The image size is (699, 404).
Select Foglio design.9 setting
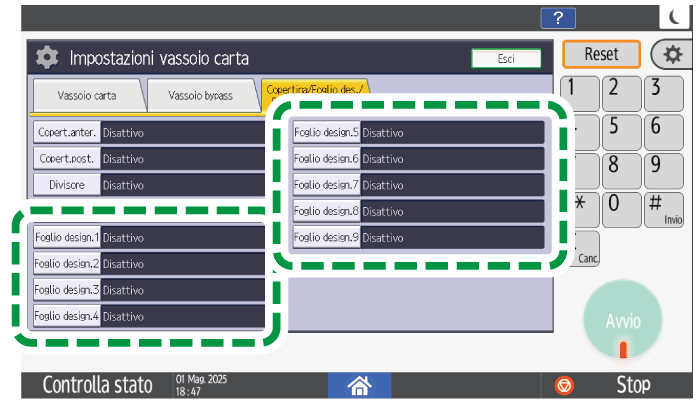[x=326, y=238]
